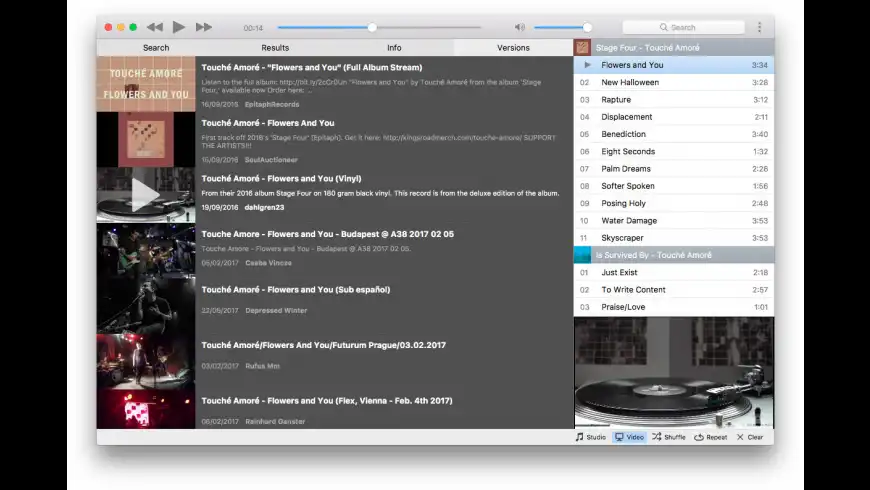Select track Rapture
870x490 pixels.
click(x=674, y=100)
